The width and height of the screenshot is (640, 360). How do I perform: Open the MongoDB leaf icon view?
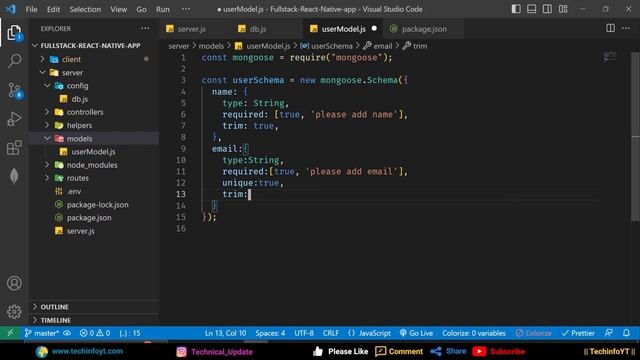[14, 176]
